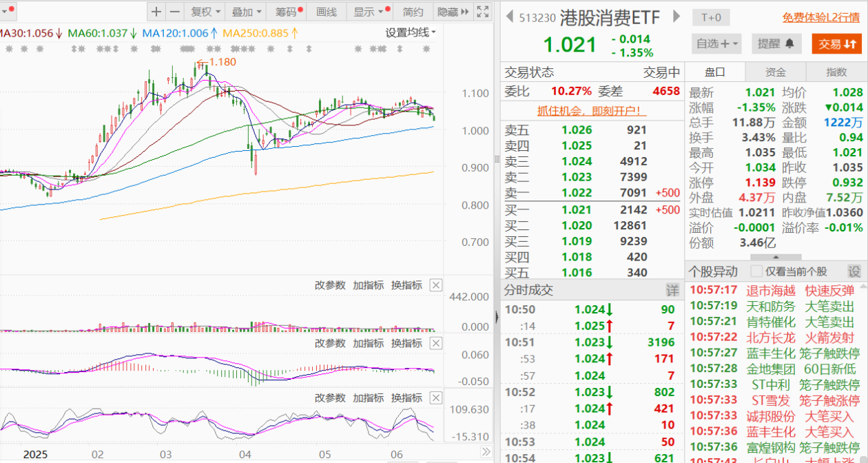Open 设置均线 dropdown

coord(410,32)
